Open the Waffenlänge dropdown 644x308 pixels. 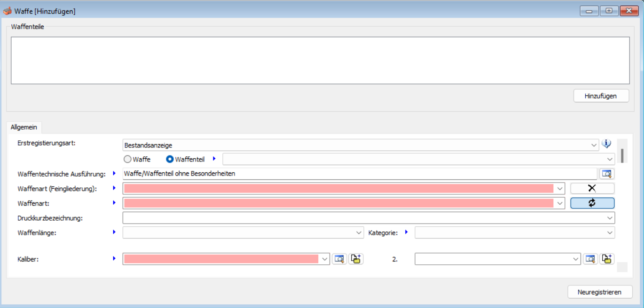359,232
